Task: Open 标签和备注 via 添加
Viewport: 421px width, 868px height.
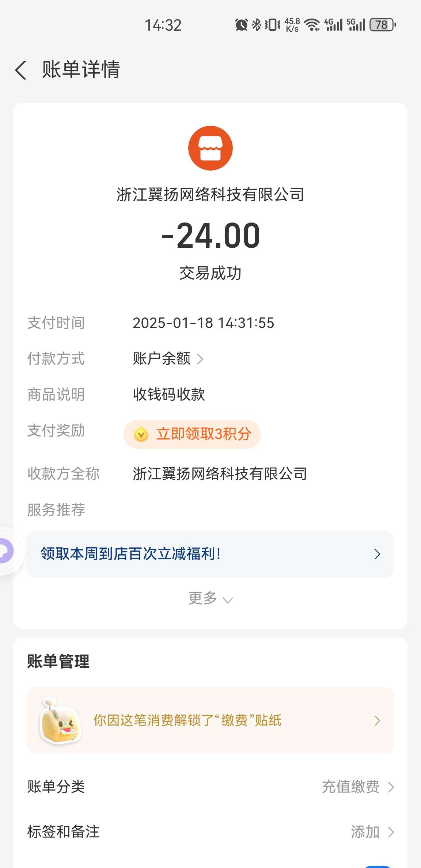Action: pyautogui.click(x=372, y=832)
